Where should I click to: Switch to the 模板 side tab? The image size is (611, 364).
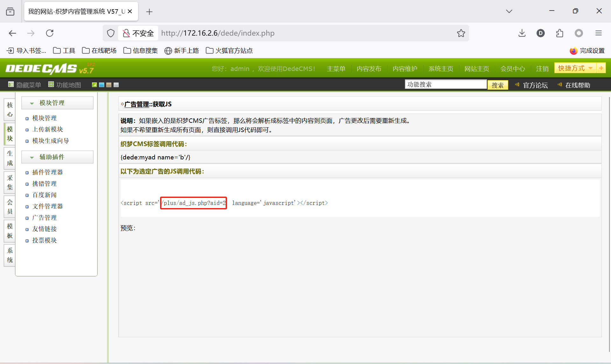pos(10,231)
